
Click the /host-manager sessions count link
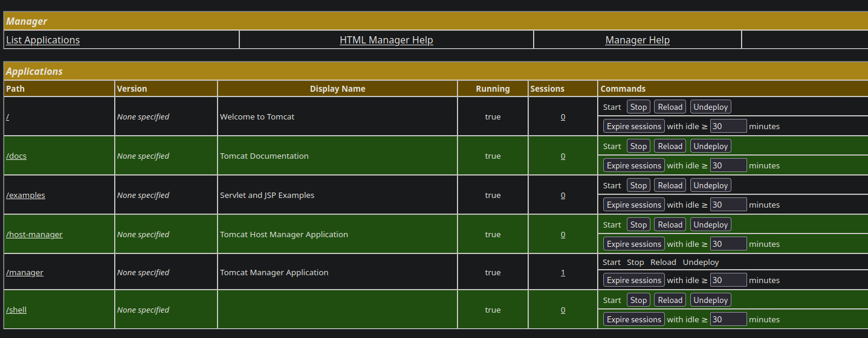click(563, 234)
